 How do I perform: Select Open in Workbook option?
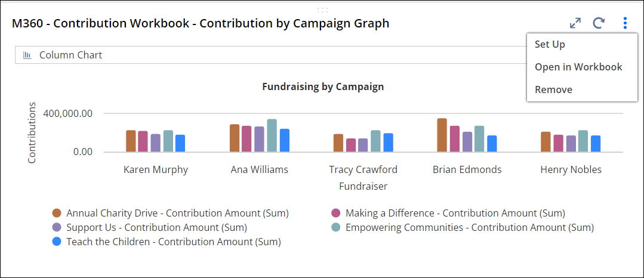[x=578, y=67]
